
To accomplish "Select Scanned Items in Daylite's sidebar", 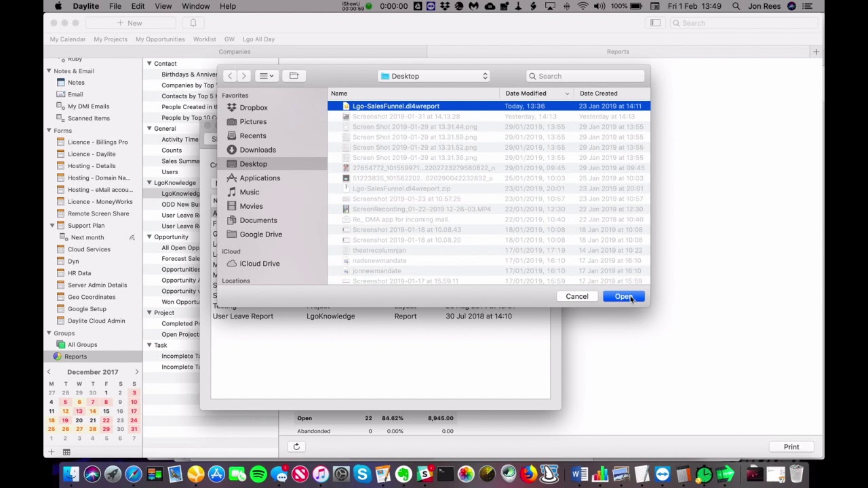I will (x=88, y=118).
